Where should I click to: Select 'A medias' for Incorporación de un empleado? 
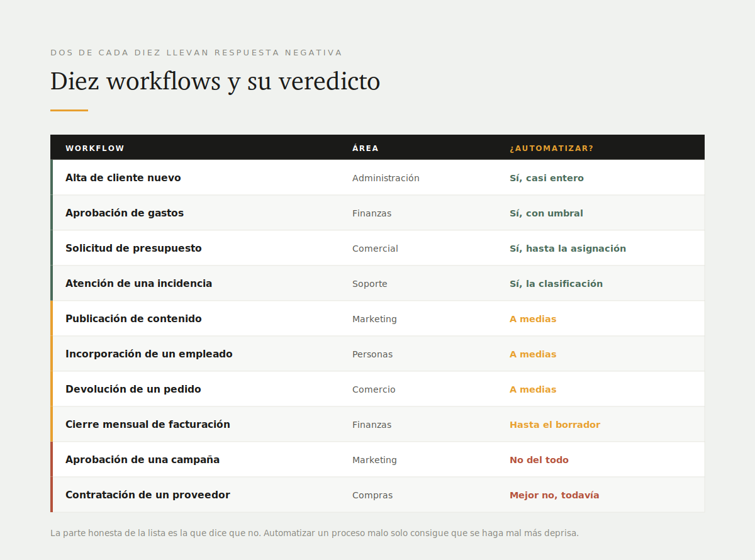[533, 354]
